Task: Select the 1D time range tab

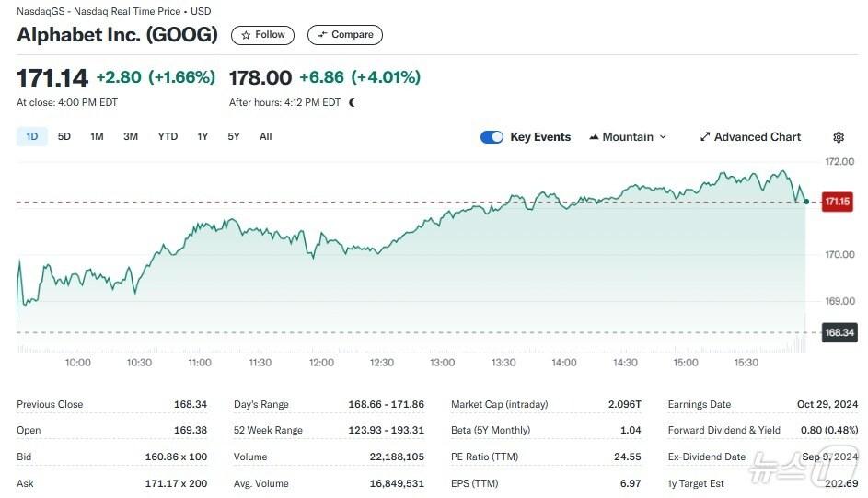Action: (32, 137)
